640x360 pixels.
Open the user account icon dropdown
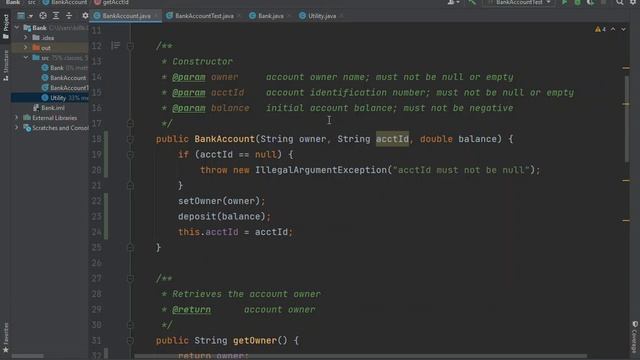click(x=453, y=2)
